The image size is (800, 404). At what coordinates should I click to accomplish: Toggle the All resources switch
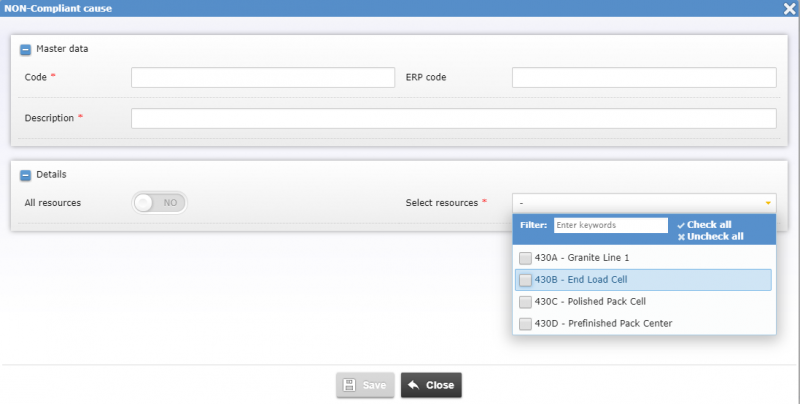tap(159, 202)
